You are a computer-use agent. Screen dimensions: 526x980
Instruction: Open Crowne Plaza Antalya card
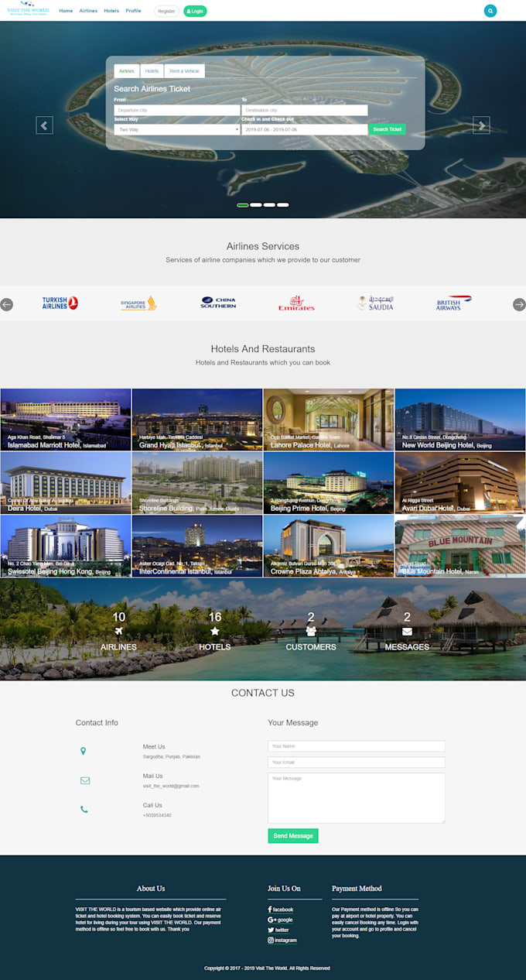pos(329,546)
